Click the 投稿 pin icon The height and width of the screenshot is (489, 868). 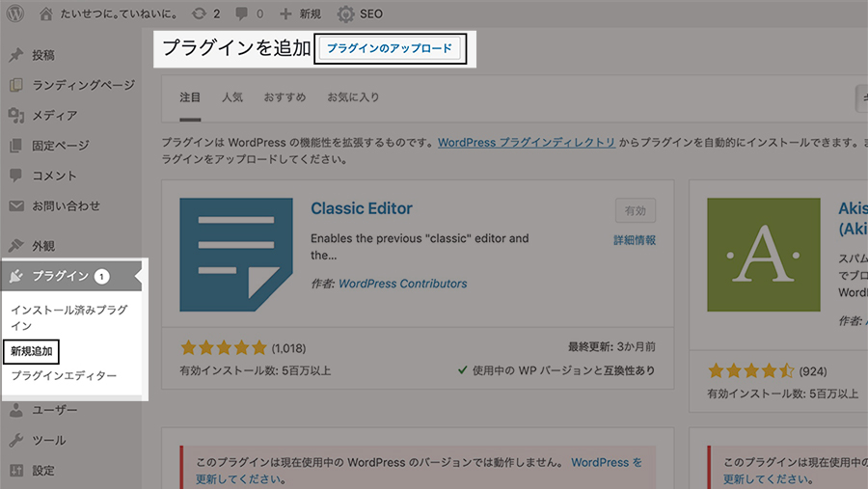pyautogui.click(x=16, y=55)
